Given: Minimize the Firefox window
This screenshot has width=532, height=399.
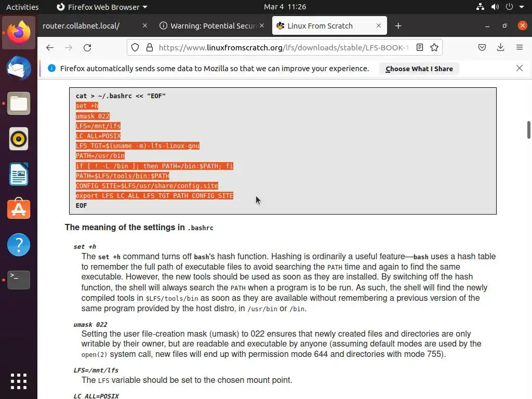Looking at the screenshot, I should (487, 26).
